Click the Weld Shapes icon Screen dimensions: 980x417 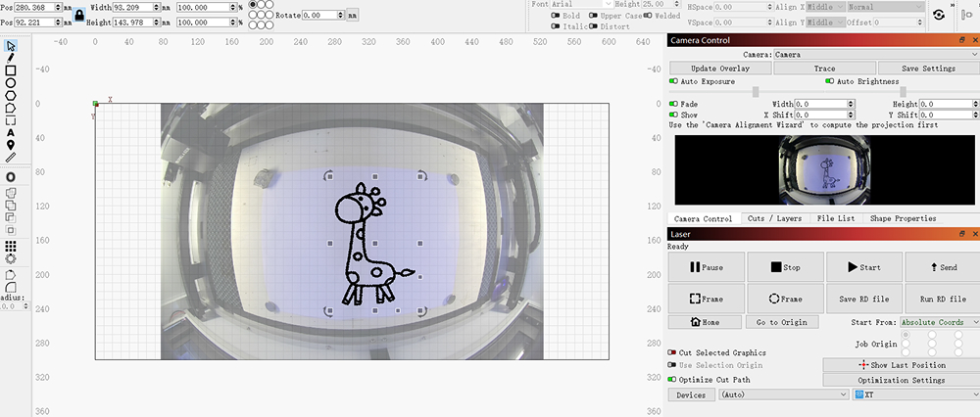click(x=11, y=194)
